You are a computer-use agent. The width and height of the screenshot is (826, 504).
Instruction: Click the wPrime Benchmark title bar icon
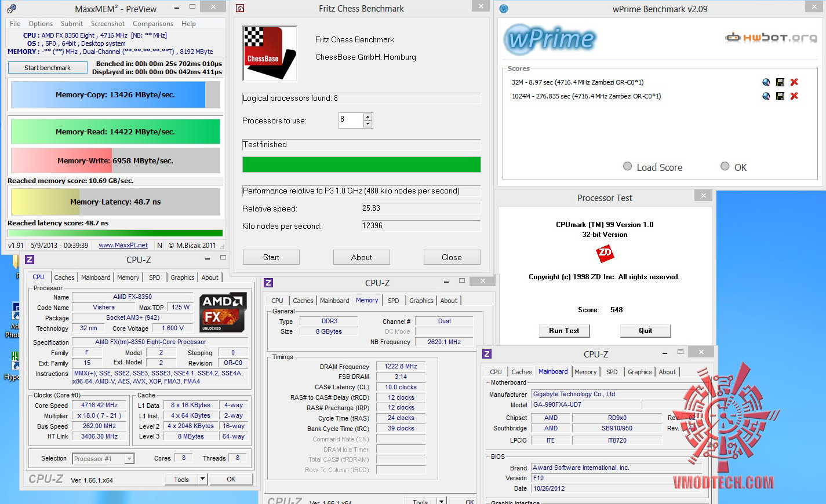504,9
